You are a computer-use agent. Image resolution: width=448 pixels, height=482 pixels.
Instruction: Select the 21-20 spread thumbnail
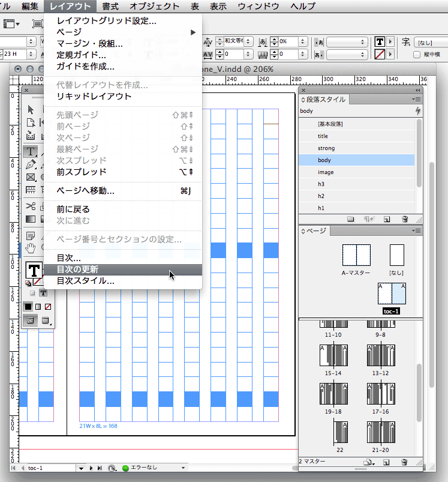(381, 432)
